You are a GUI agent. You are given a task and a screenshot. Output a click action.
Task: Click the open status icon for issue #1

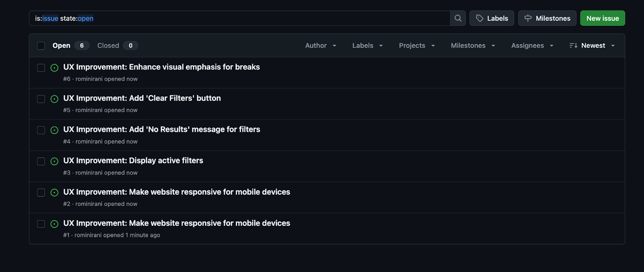pos(54,224)
